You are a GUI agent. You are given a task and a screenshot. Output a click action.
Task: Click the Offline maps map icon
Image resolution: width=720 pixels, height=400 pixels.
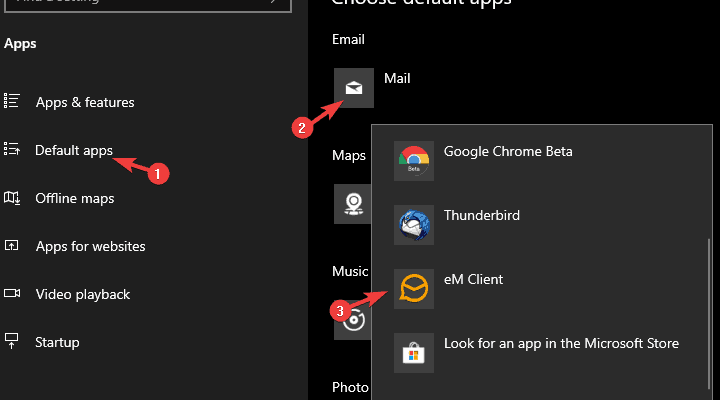[11, 198]
